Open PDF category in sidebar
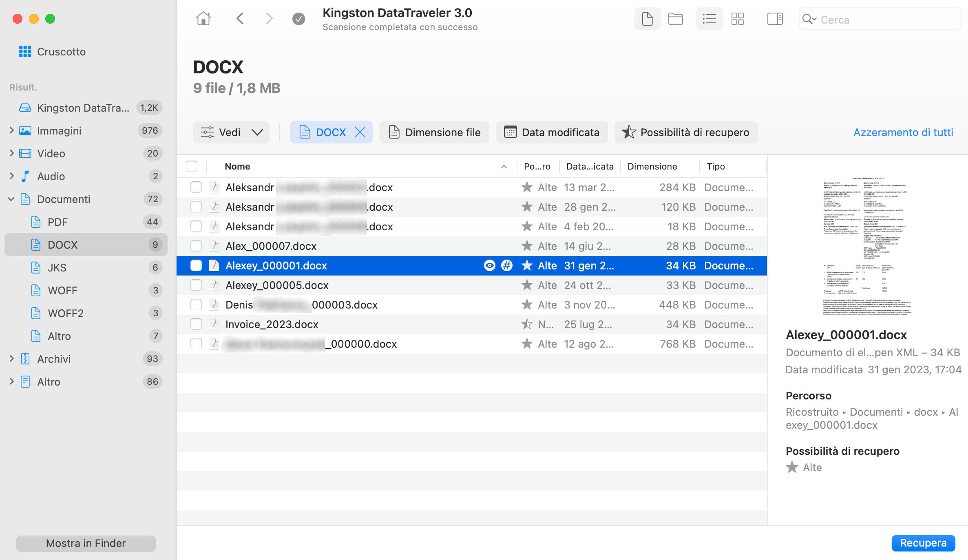Viewport: 968px width, 560px height. coord(86,222)
